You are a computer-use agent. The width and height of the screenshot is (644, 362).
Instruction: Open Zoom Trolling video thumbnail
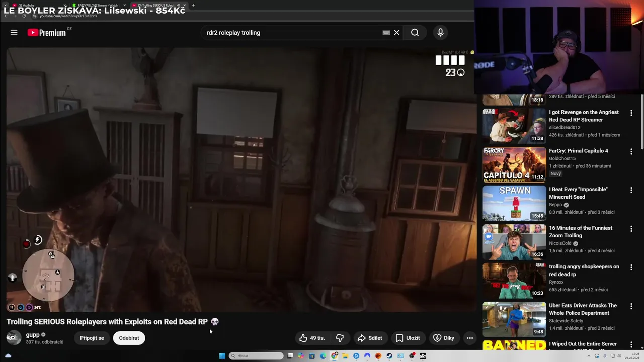coord(514,242)
